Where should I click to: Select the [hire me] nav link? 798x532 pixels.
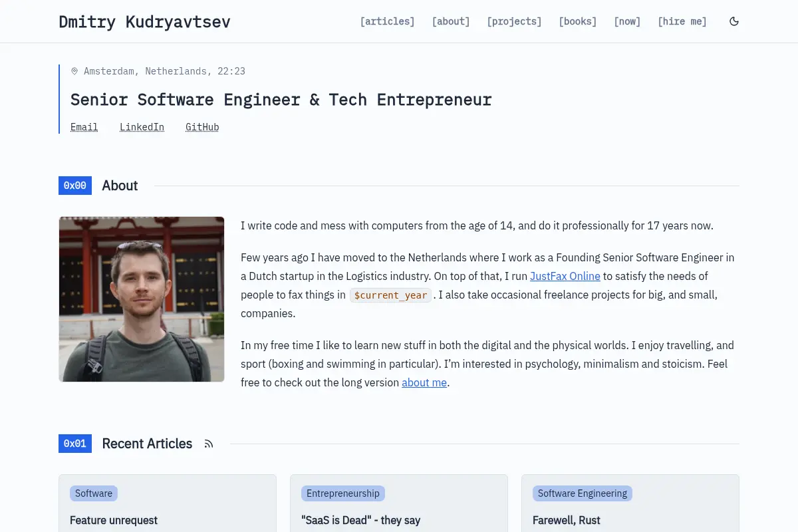pos(682,21)
